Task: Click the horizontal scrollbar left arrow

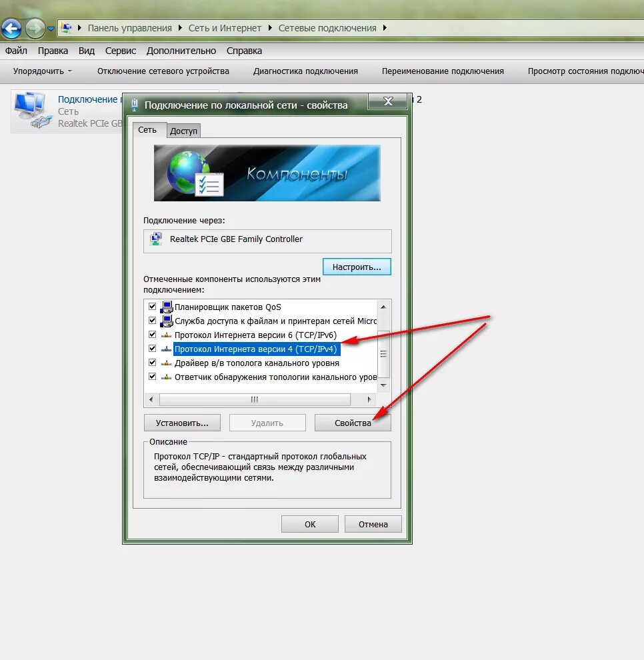Action: (151, 399)
